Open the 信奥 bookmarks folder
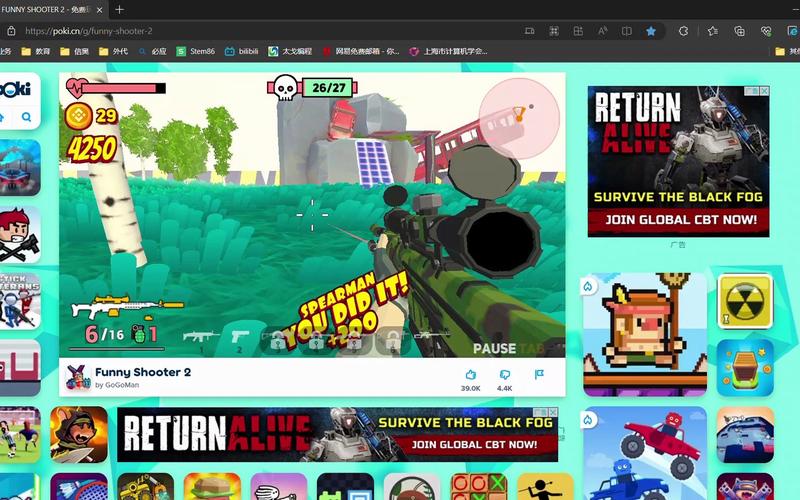Screen dimensions: 800x500 74,52
